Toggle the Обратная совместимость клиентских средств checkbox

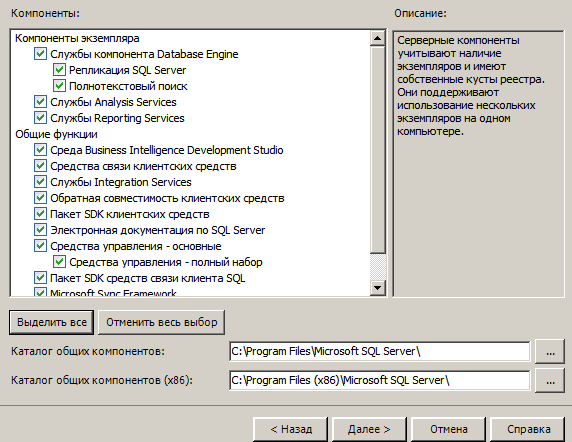(x=40, y=198)
